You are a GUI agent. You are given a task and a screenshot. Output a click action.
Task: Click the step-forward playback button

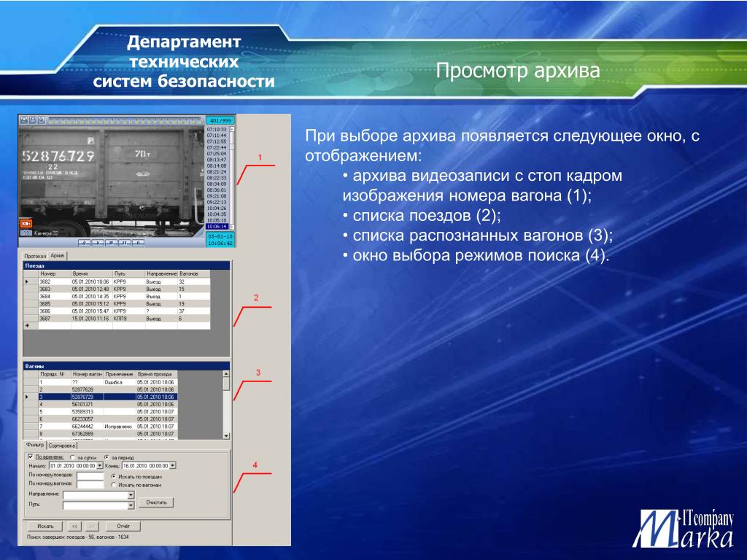coord(138,243)
